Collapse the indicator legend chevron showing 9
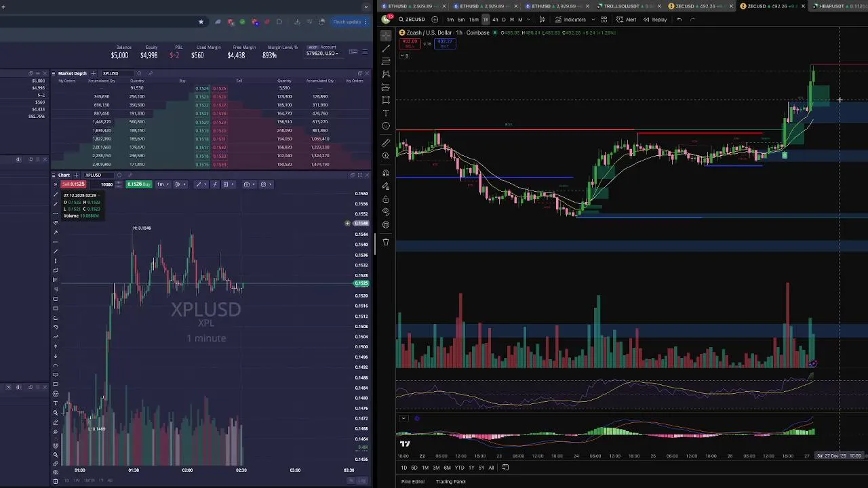The image size is (868, 488). click(403, 55)
